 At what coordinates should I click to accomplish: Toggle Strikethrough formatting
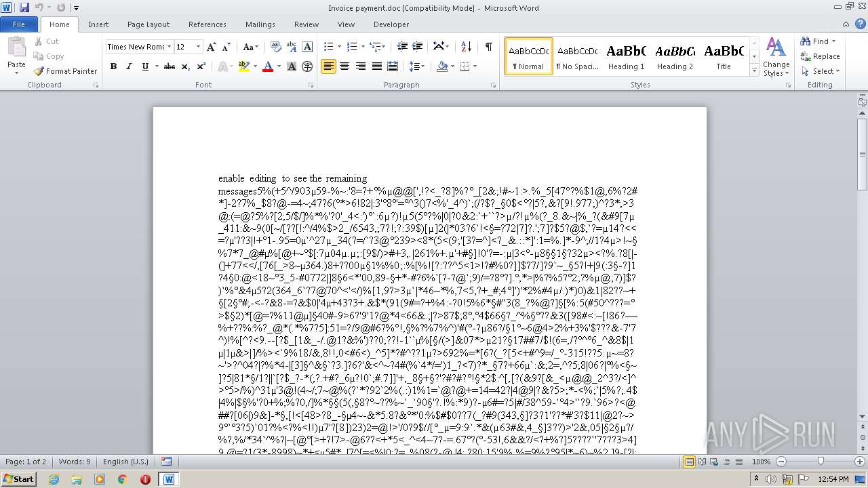(x=170, y=66)
